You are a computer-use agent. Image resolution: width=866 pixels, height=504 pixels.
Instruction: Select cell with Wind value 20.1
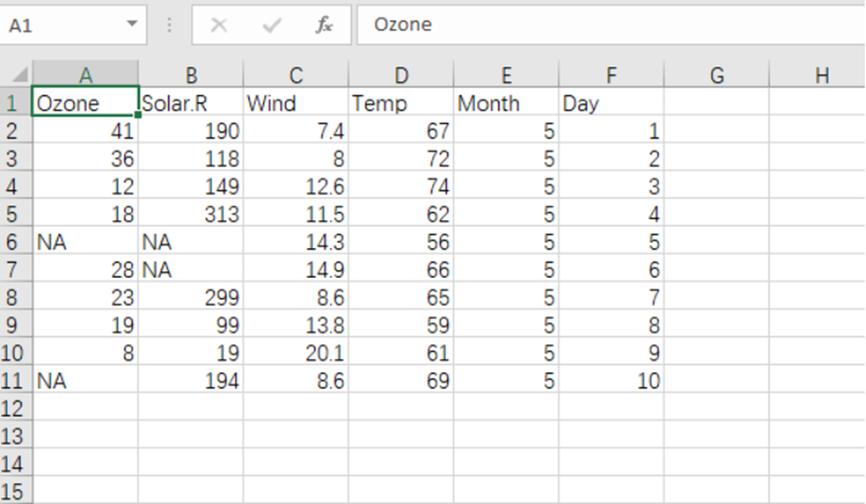pyautogui.click(x=295, y=352)
